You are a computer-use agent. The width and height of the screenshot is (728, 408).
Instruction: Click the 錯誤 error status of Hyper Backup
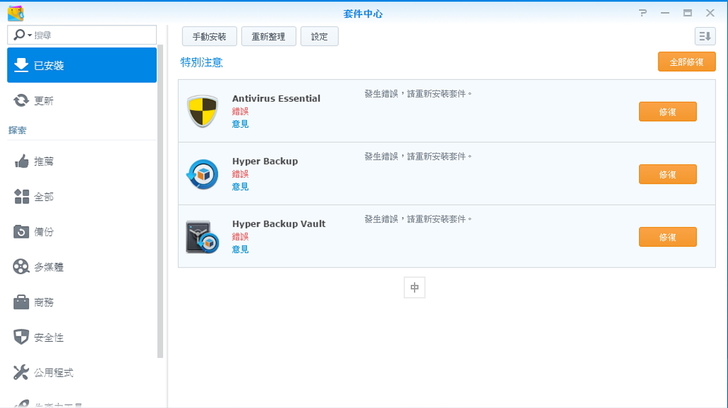[240, 174]
